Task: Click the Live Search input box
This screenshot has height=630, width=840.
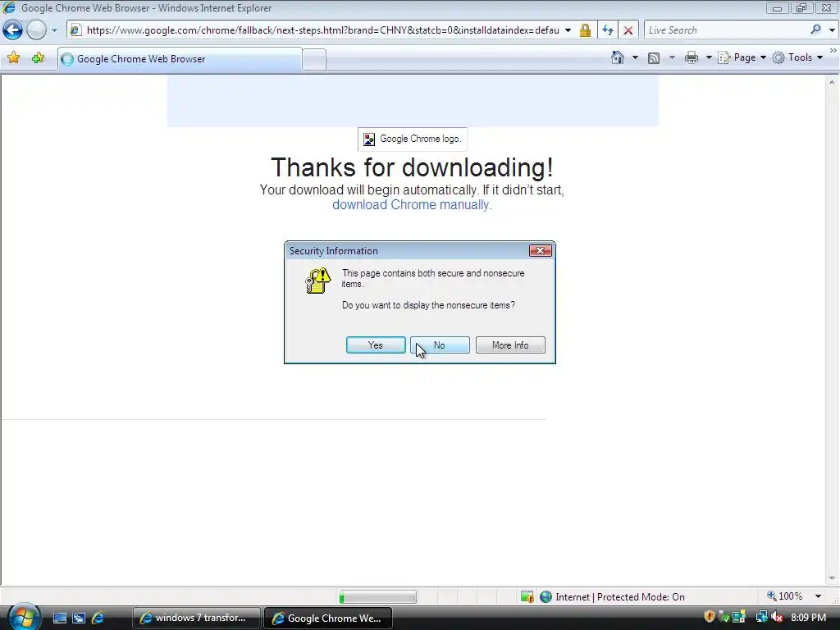Action: point(726,30)
